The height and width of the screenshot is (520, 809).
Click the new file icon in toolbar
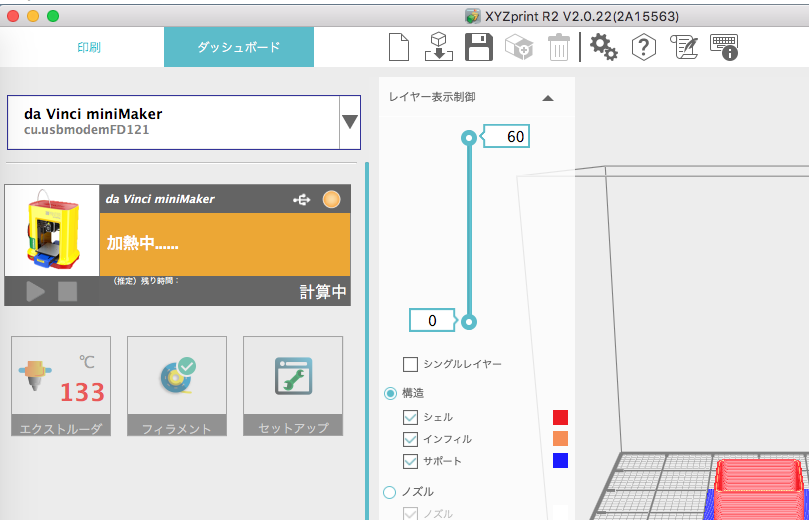399,47
